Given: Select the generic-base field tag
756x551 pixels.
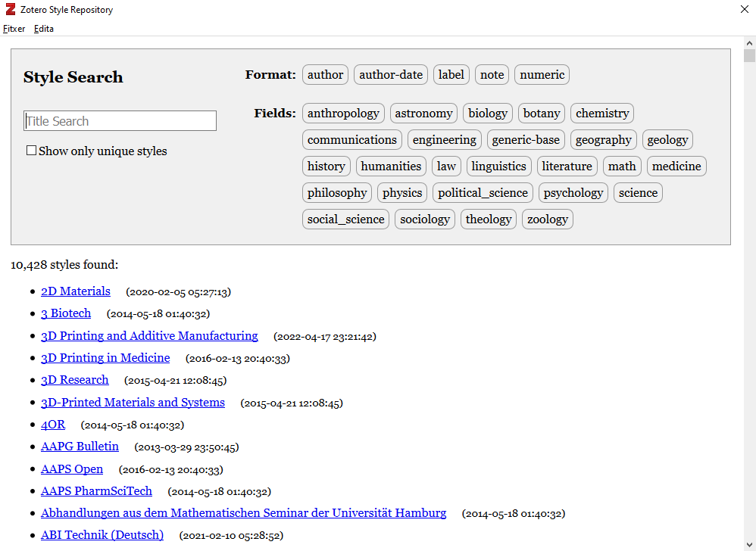Looking at the screenshot, I should (x=526, y=140).
